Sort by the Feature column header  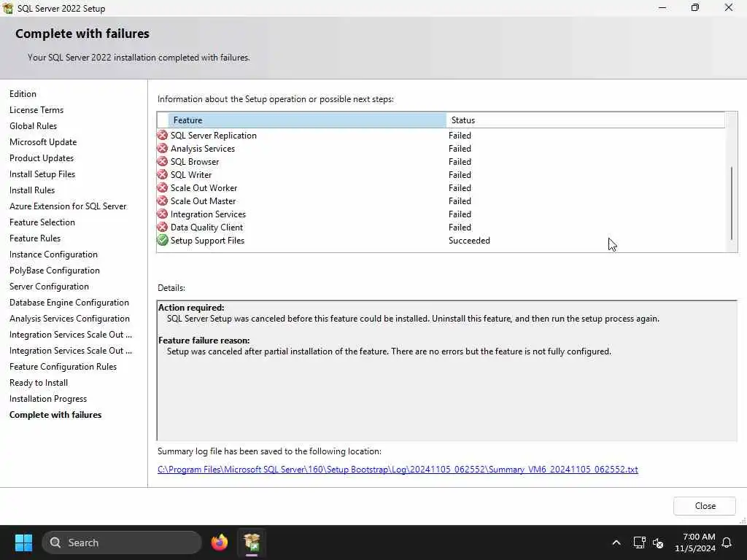coord(307,120)
